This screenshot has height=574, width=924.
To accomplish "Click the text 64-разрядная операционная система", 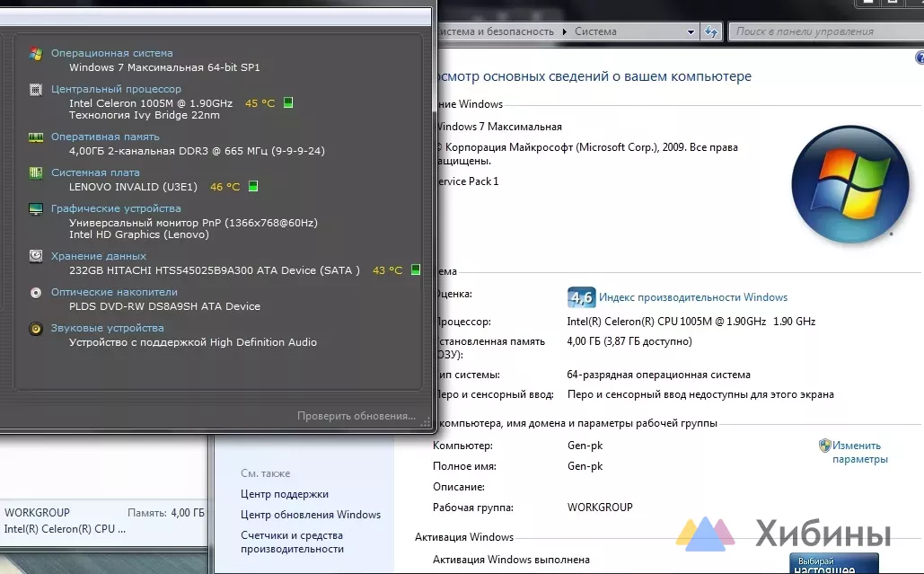I will pos(659,375).
